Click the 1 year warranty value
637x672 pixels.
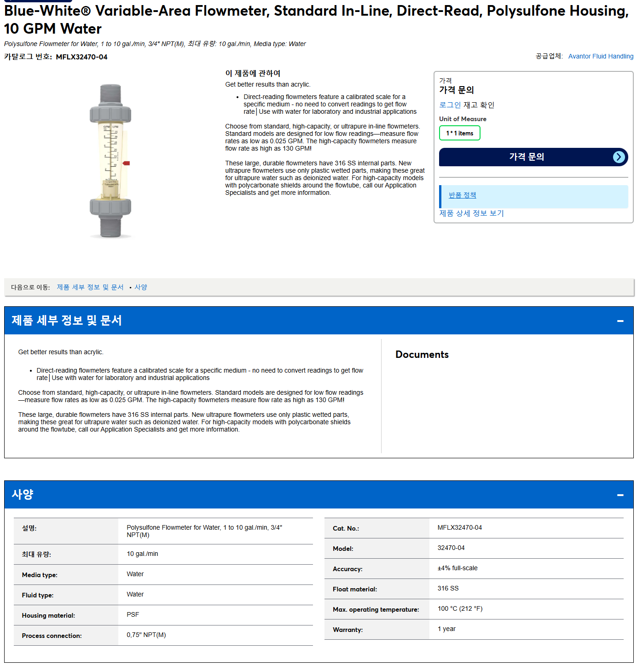coord(446,629)
